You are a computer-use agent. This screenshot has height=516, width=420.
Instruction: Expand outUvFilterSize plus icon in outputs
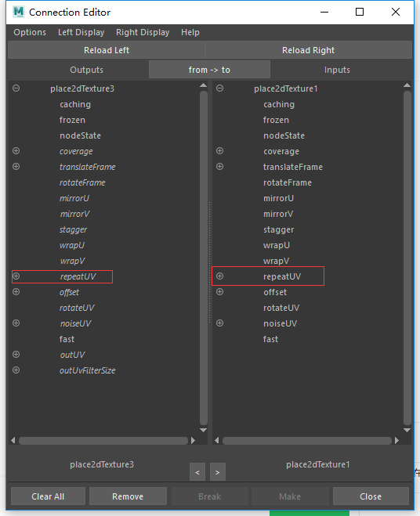[x=16, y=370]
